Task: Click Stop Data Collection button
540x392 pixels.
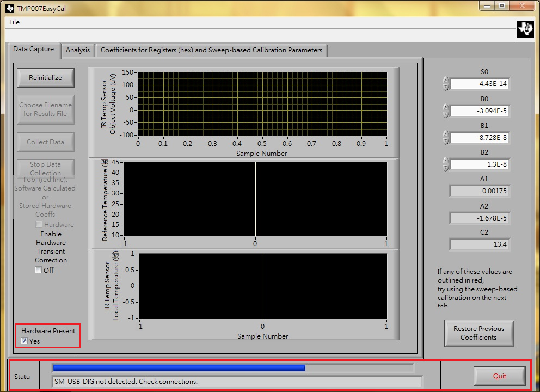Action: click(46, 168)
